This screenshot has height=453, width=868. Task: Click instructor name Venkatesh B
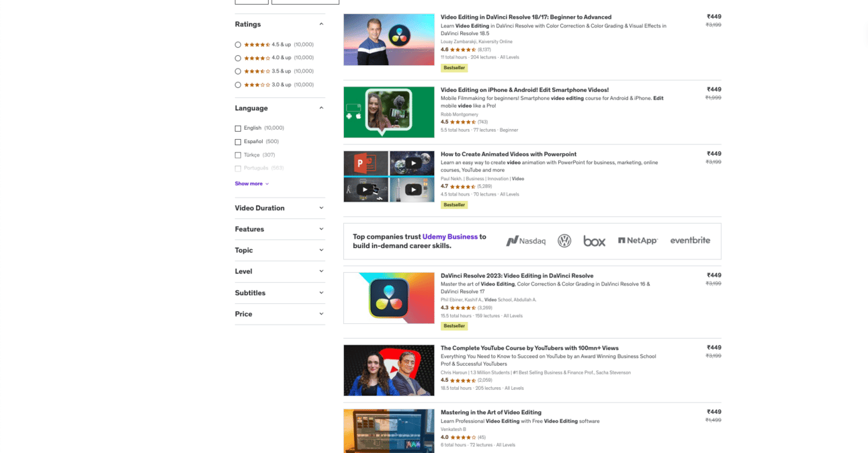coord(453,429)
